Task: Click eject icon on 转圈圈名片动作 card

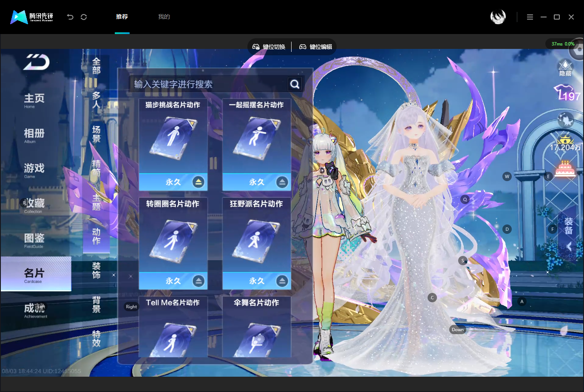Action: pos(198,281)
